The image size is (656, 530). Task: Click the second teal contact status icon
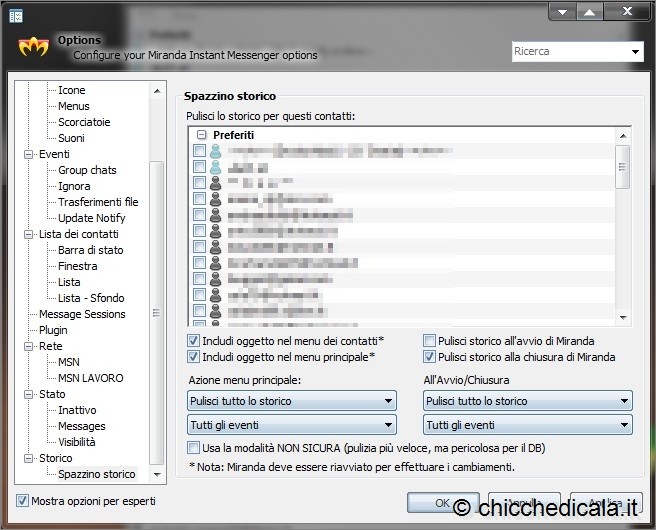point(214,167)
